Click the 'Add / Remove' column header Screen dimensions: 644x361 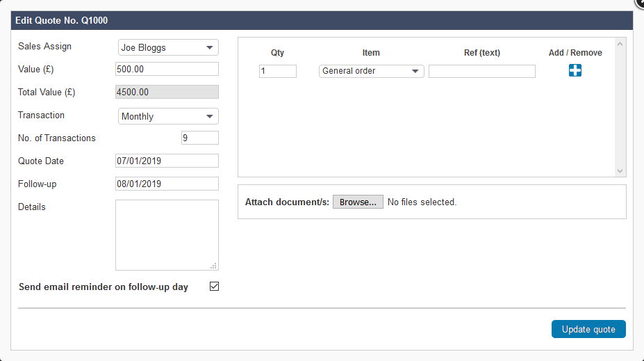click(x=575, y=53)
